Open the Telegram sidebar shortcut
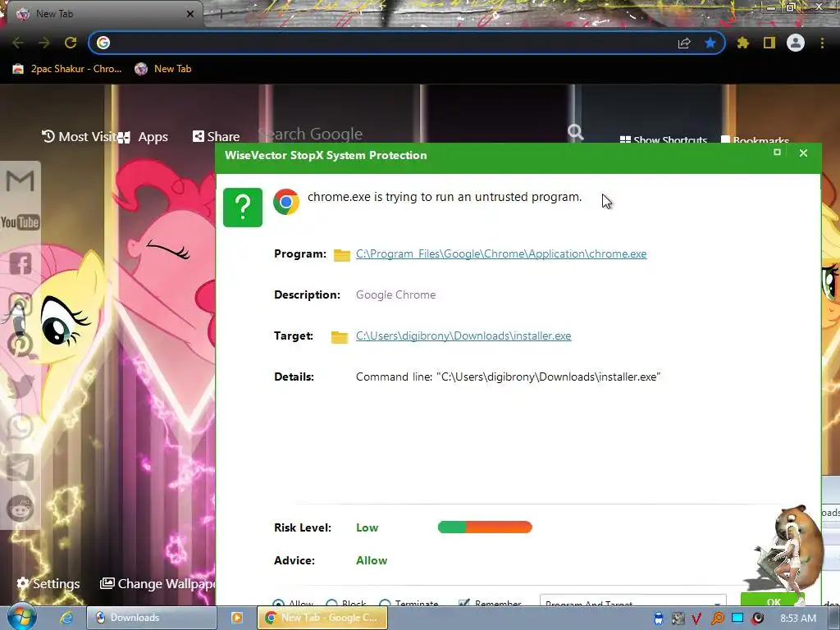 21,468
